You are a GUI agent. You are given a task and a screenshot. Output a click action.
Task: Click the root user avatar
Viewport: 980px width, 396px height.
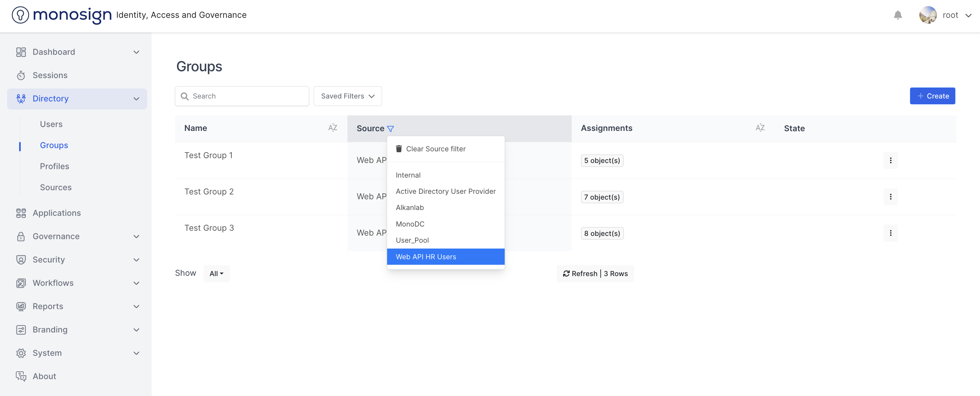click(x=927, y=15)
